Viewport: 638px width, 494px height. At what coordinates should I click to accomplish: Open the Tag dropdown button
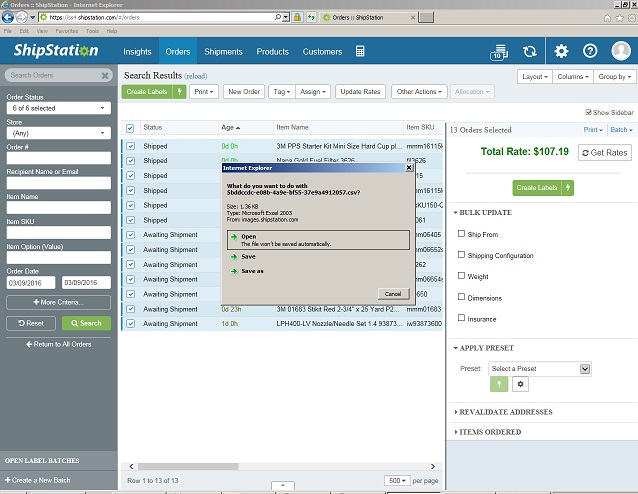282,92
